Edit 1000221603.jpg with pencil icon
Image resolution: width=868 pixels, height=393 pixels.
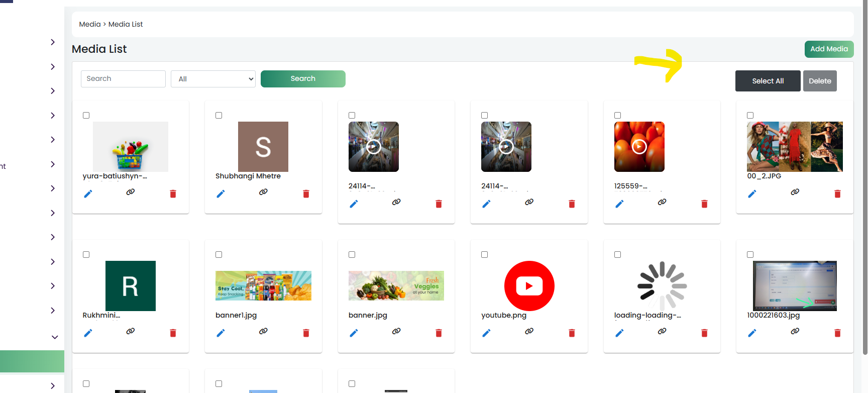[x=752, y=333]
